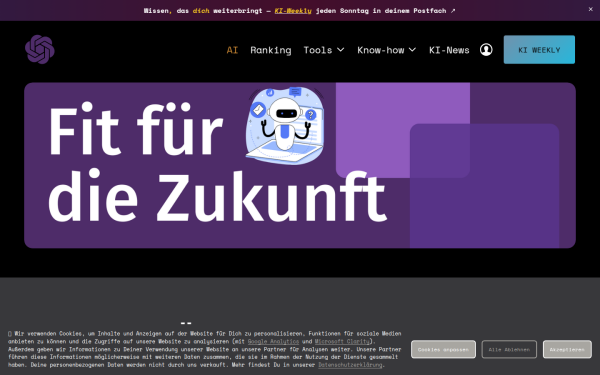600x375 pixels.
Task: Click the Alle Ablehnen button
Action: click(x=509, y=349)
